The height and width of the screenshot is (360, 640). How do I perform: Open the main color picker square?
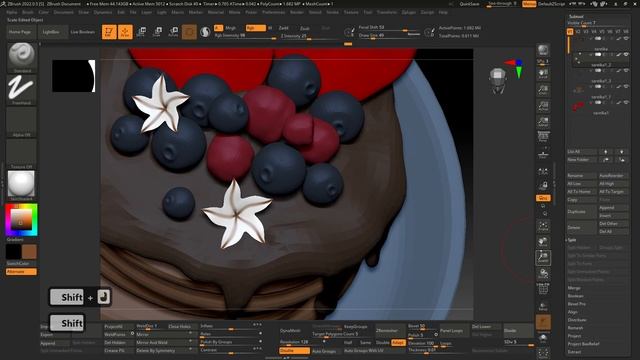pos(21,220)
